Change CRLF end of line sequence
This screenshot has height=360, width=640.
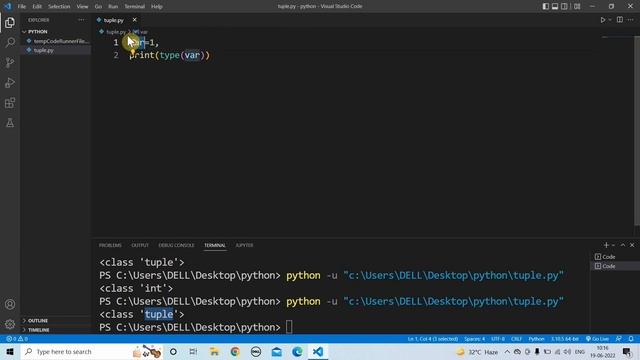pos(516,339)
